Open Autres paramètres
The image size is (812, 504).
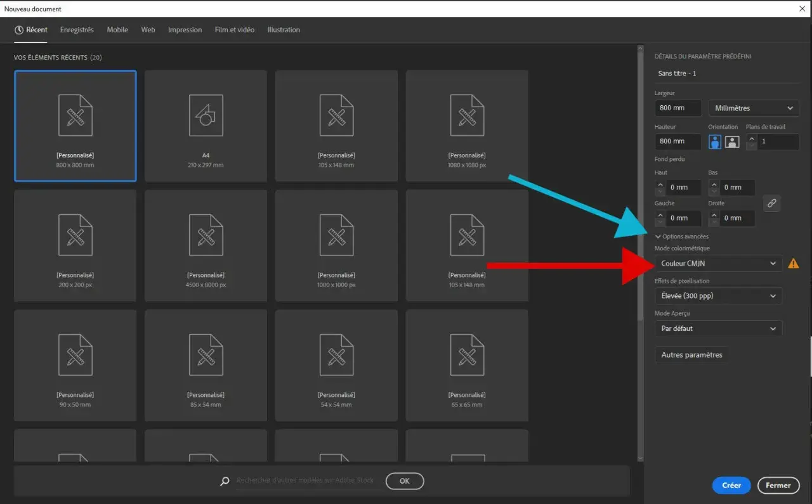[691, 355]
